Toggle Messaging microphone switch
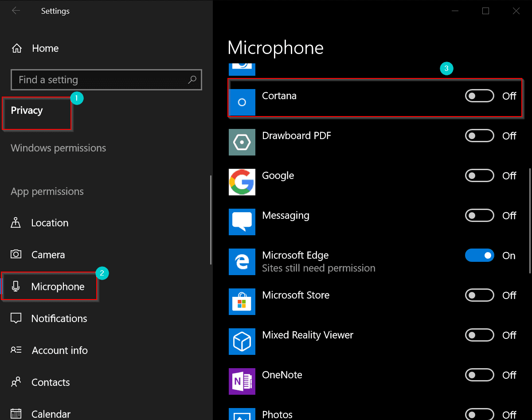Viewport: 532px width, 420px height. coord(479,215)
